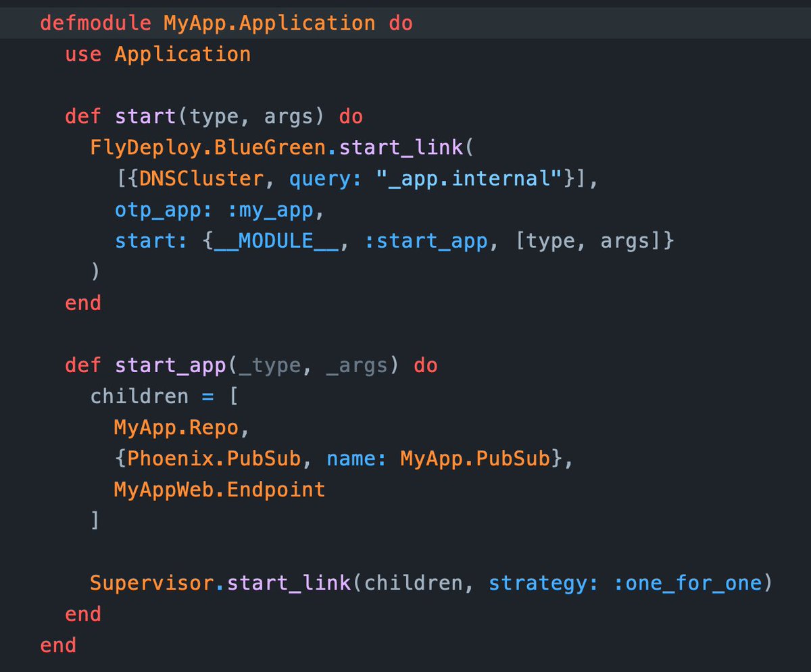Select the "MyAppWeb.Endpoint" child entry
This screenshot has width=811, height=672.
[220, 490]
